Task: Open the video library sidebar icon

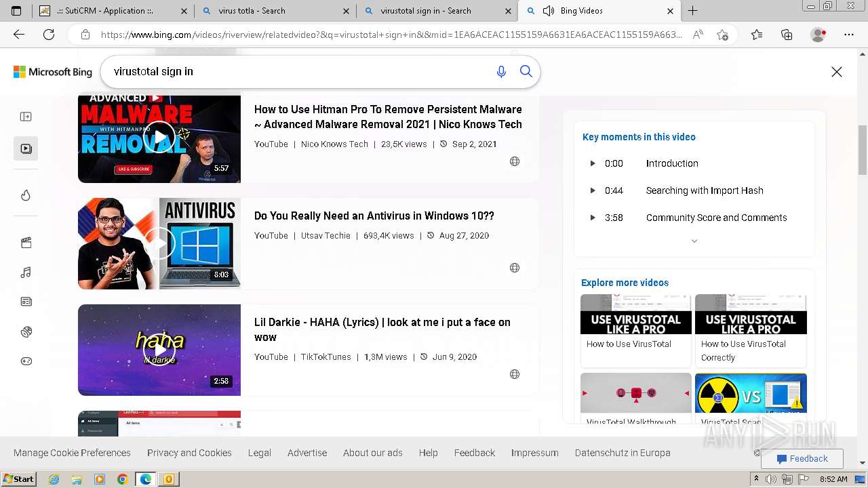Action: [26, 148]
